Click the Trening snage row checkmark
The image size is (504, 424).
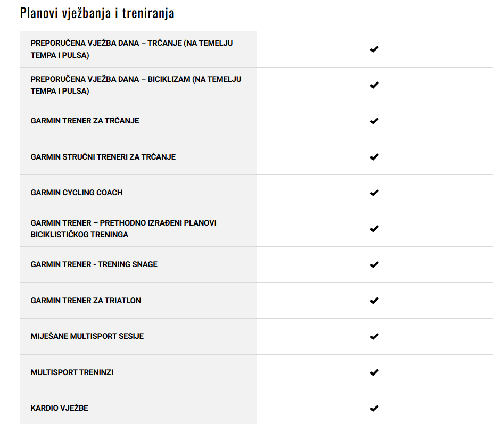click(374, 265)
